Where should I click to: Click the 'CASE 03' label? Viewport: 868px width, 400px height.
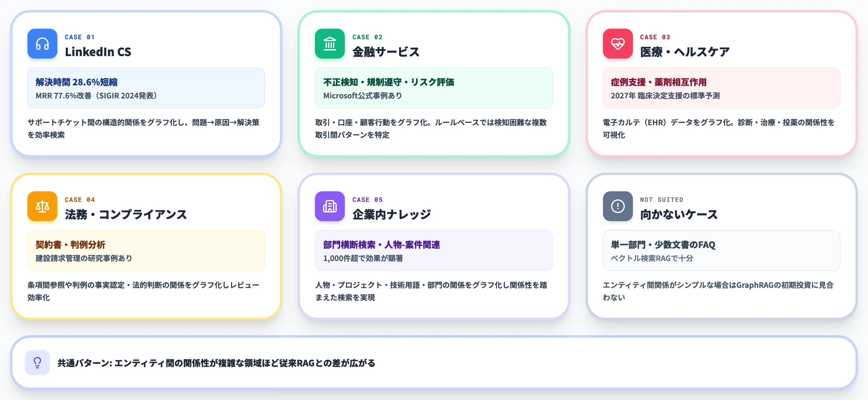655,37
